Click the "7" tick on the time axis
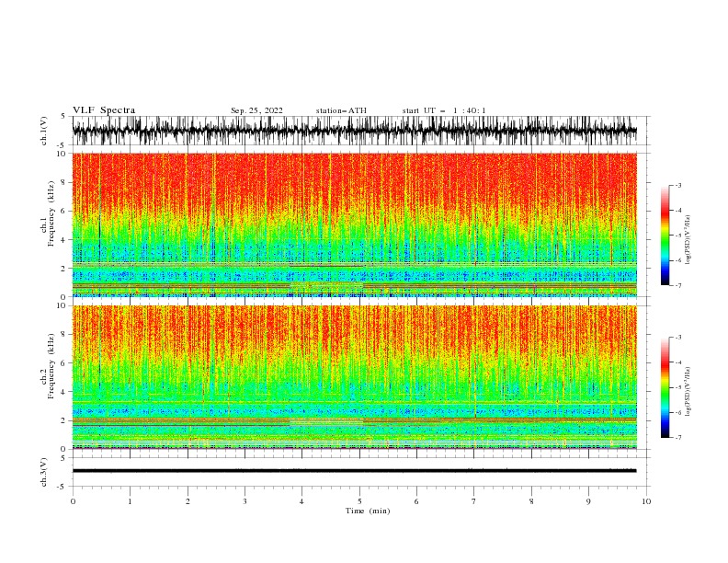The image size is (728, 563). [474, 501]
